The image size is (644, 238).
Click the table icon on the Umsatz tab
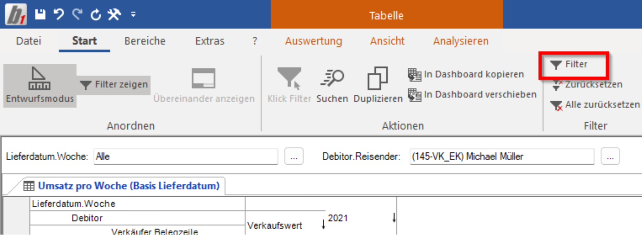[29, 186]
